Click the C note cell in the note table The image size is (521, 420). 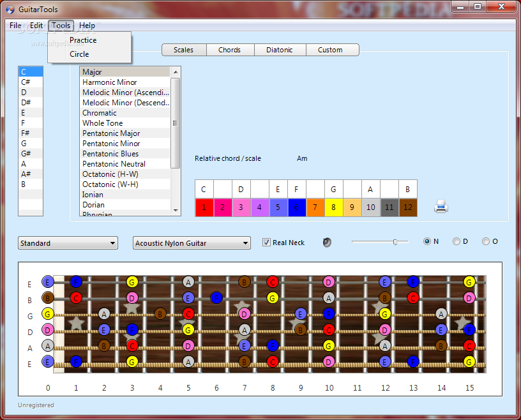tap(204, 190)
